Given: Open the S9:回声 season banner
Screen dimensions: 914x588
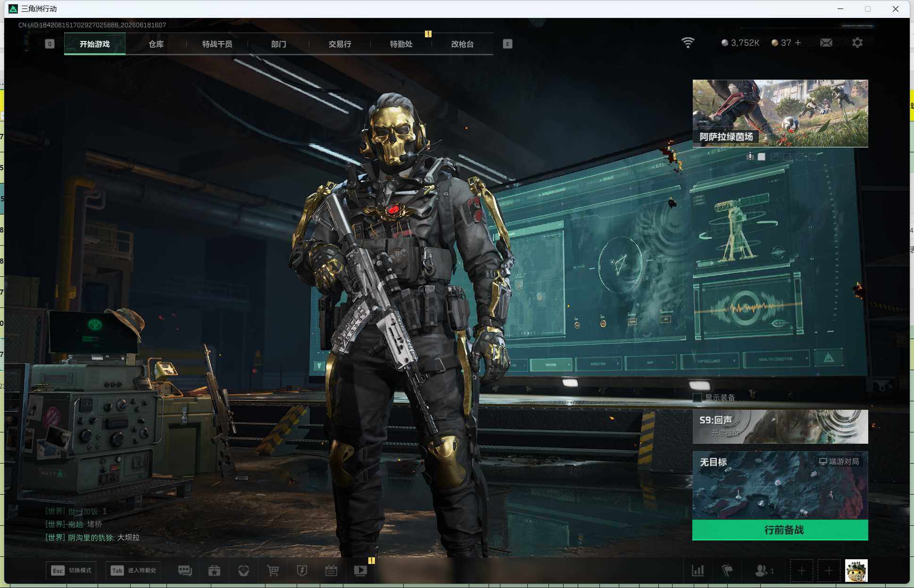Looking at the screenshot, I should [780, 427].
